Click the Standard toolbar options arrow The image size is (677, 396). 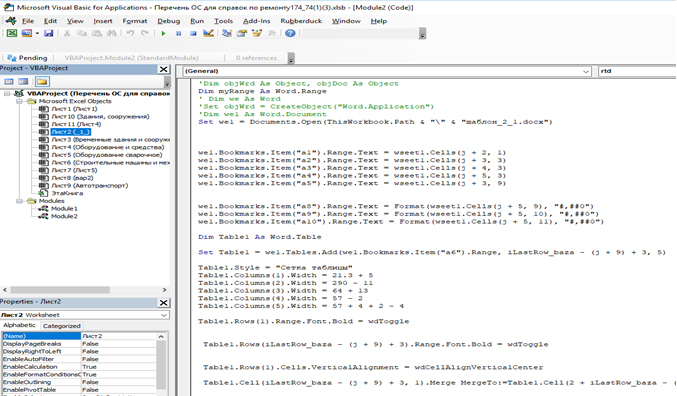coord(423,34)
